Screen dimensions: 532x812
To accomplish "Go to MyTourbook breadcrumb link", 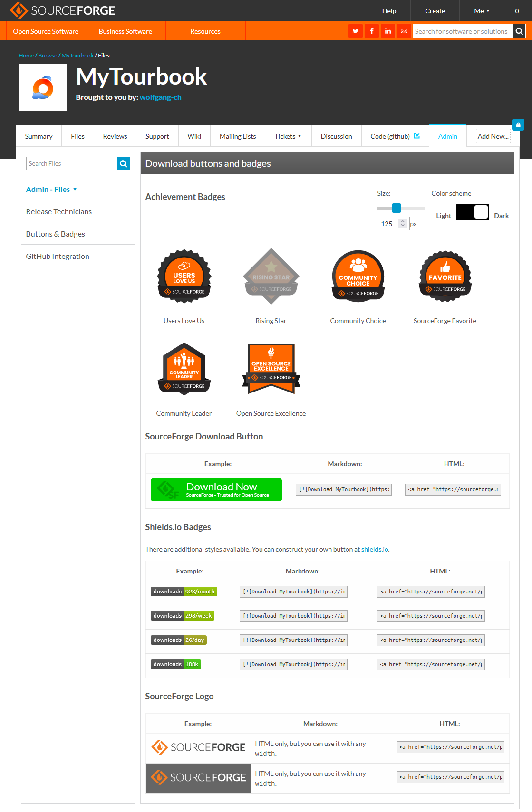I will click(77, 56).
